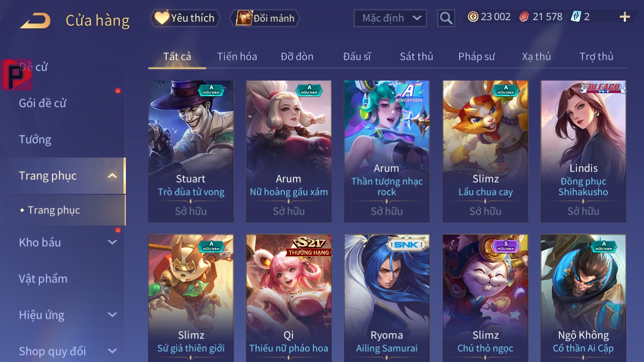Go back using the return arrow icon
Viewport: 644px width, 362px height.
tap(35, 21)
